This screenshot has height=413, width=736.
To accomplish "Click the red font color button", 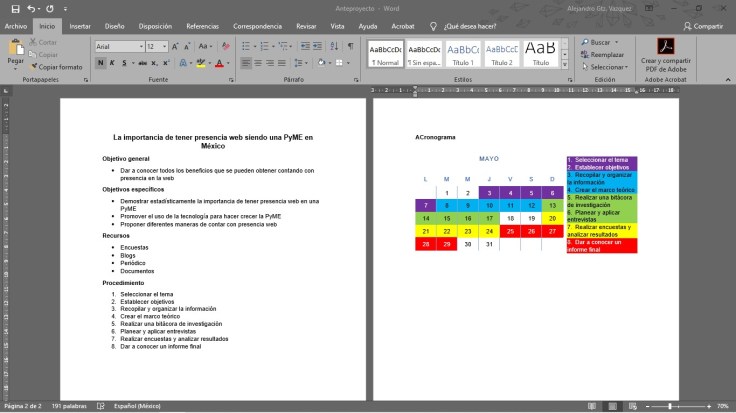I will coord(219,63).
